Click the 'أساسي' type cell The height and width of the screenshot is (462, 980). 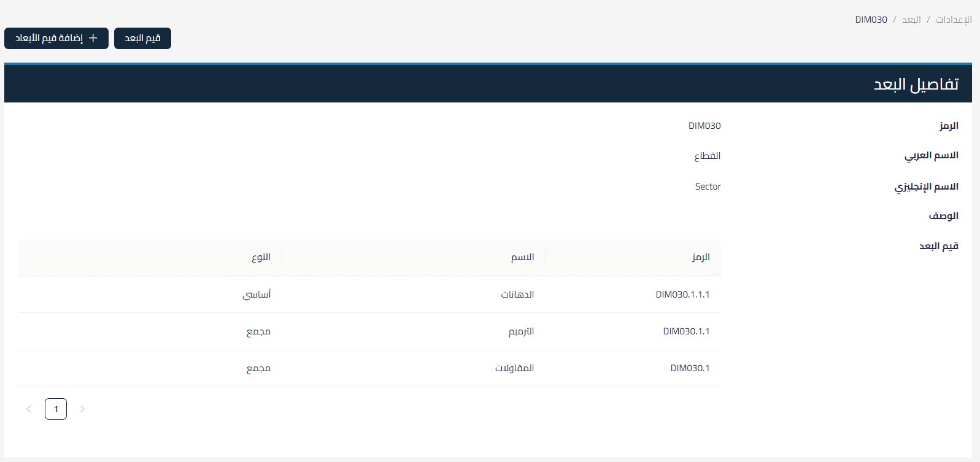click(257, 295)
